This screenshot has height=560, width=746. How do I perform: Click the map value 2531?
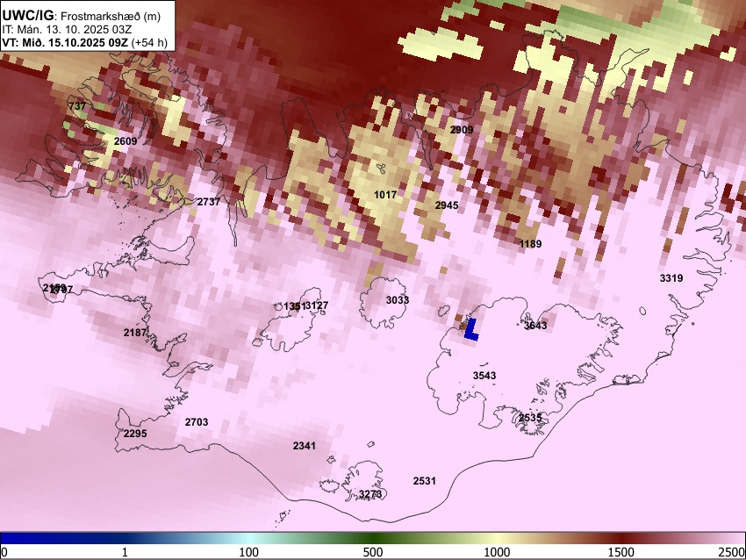click(425, 481)
